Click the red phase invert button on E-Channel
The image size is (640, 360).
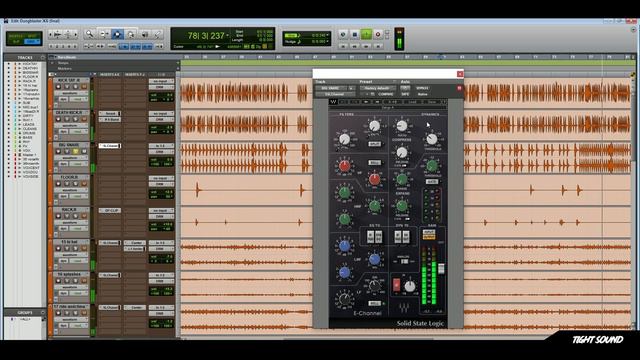396,284
